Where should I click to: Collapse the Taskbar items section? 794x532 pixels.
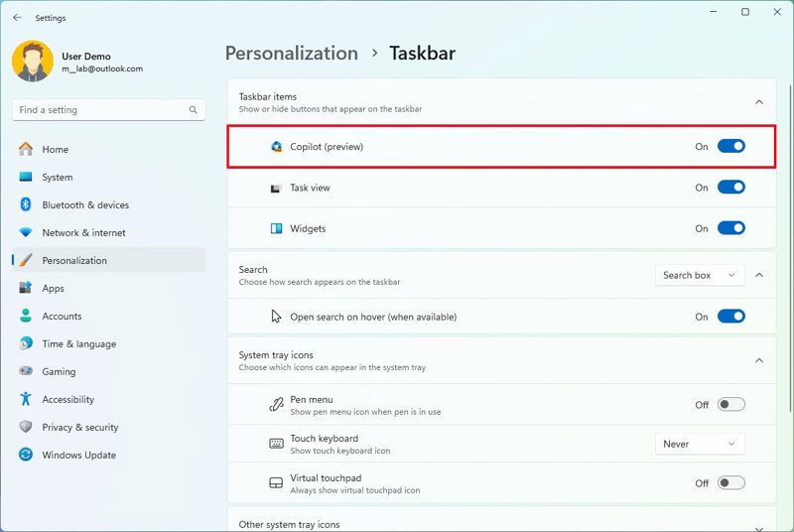pos(759,102)
